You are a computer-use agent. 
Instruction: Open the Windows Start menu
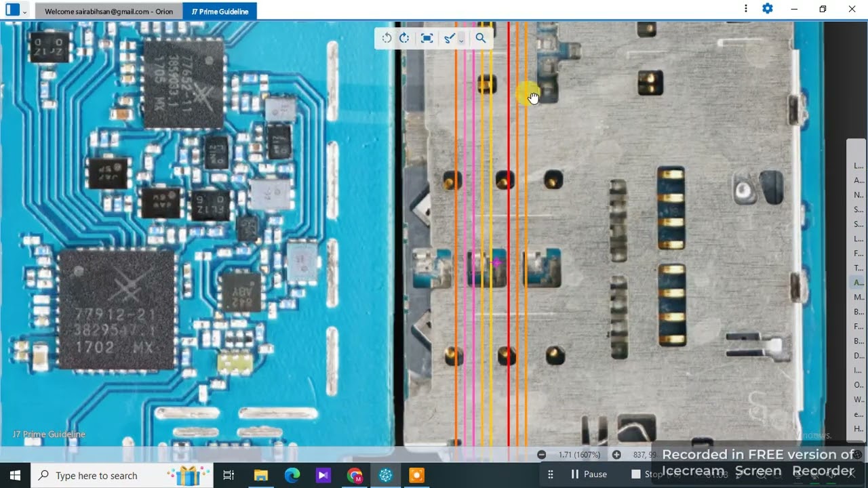click(x=15, y=475)
